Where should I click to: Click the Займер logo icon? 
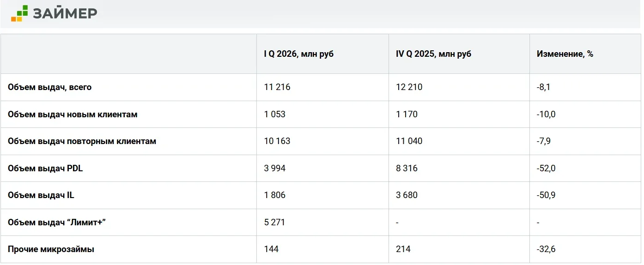click(x=19, y=13)
